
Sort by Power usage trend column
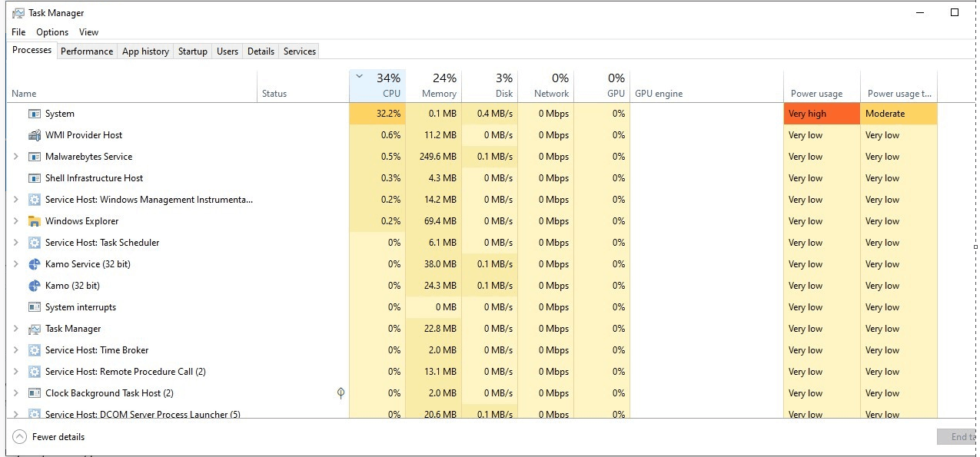click(x=899, y=86)
